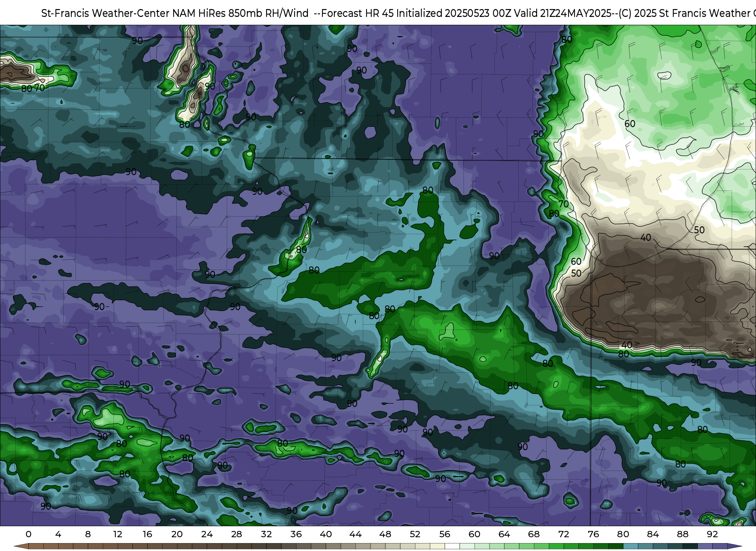Click the colorbar label '56'

445,534
